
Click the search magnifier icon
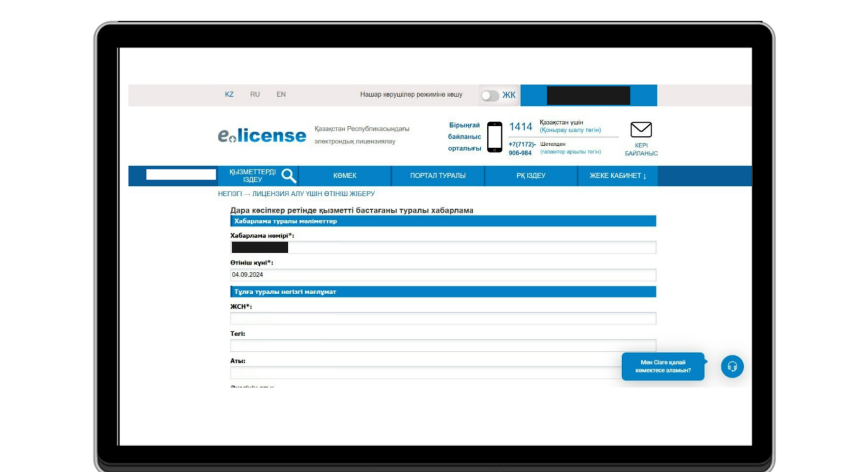pyautogui.click(x=288, y=175)
